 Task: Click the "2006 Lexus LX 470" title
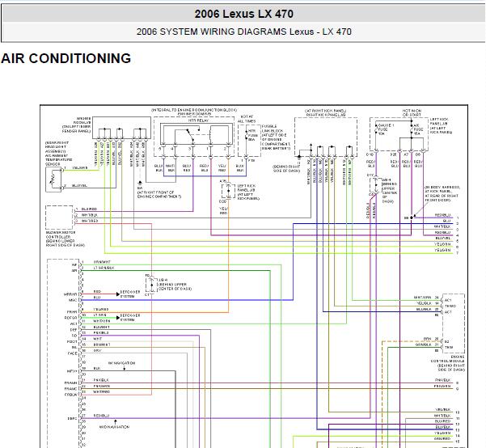click(x=243, y=14)
